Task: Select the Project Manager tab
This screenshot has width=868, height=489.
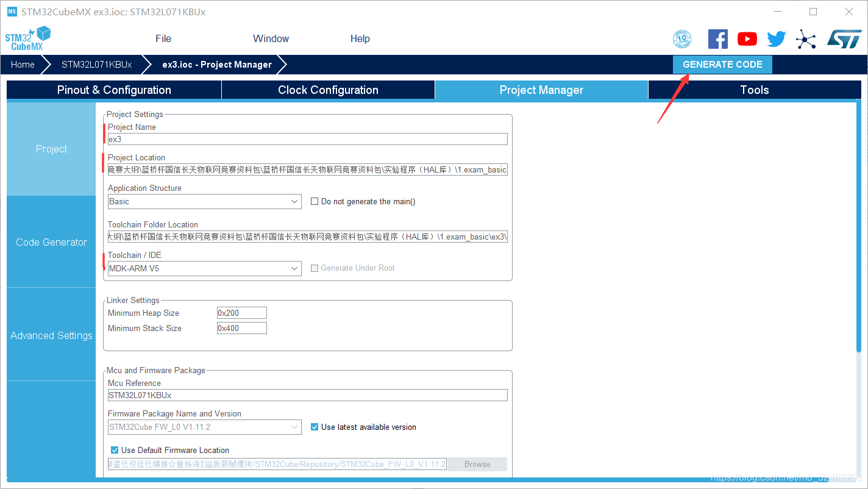Action: pos(541,90)
